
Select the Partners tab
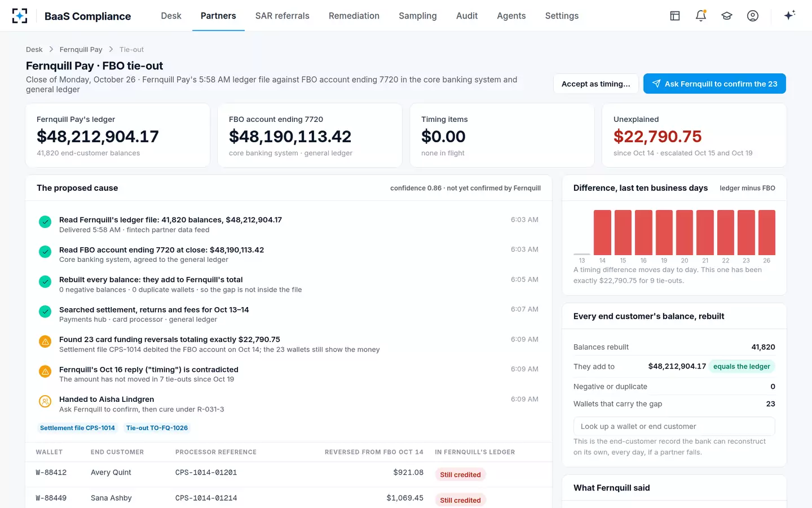pos(218,16)
